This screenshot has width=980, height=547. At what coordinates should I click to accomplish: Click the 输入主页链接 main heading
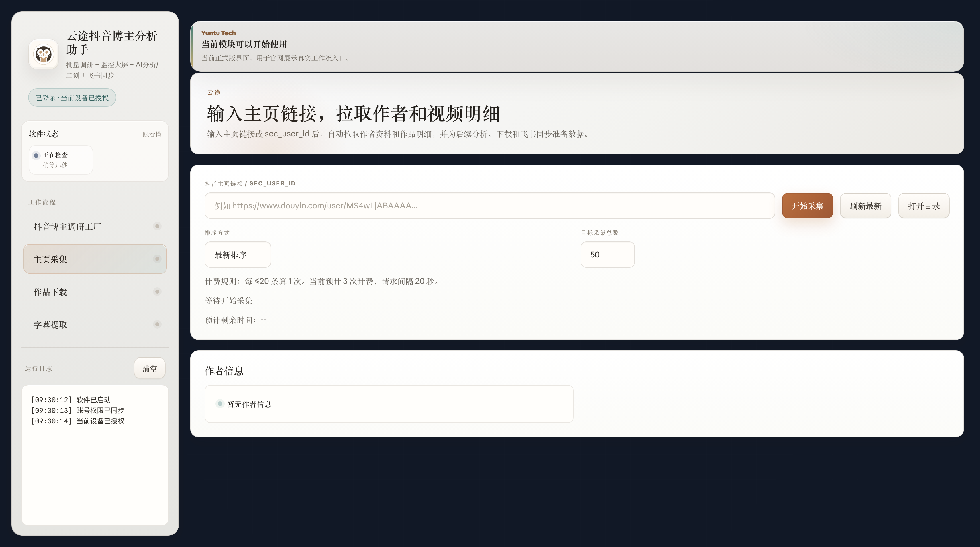tap(353, 114)
